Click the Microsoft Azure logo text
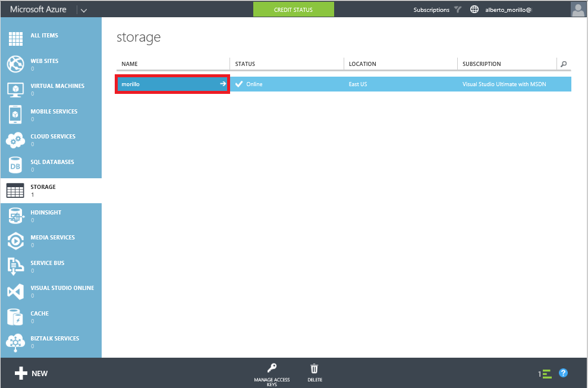Screen dimensions: 588x388 pyautogui.click(x=38, y=10)
